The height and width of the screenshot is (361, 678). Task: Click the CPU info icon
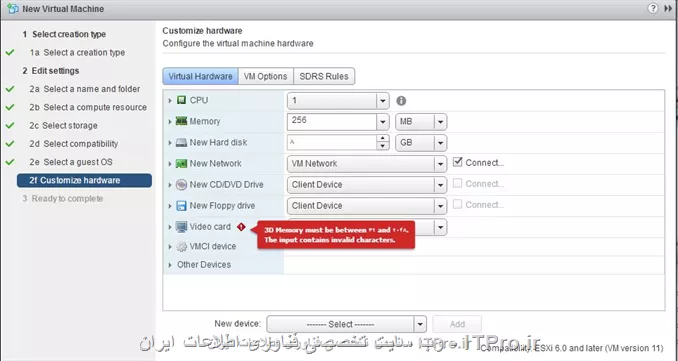point(401,101)
